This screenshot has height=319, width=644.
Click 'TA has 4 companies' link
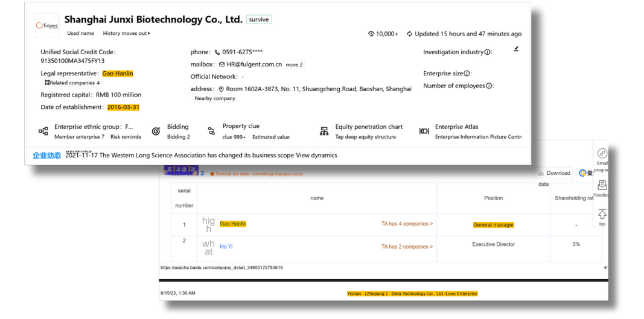[x=407, y=224]
